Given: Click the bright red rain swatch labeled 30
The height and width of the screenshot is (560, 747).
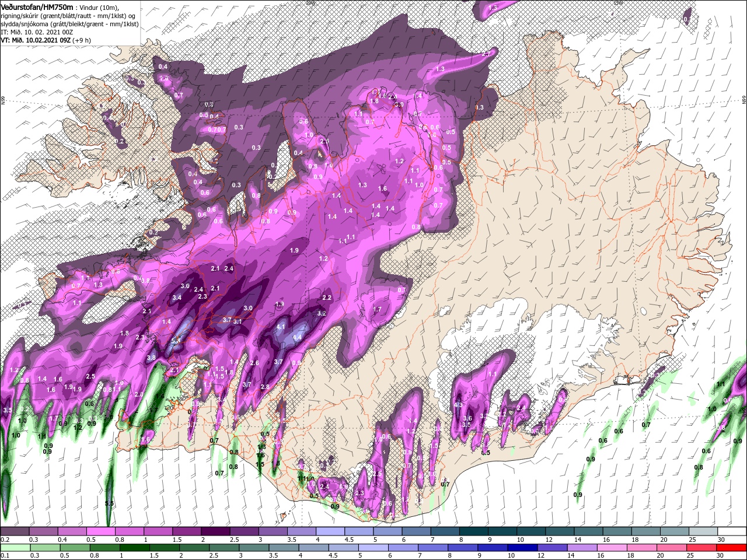Looking at the screenshot, I should (732, 548).
